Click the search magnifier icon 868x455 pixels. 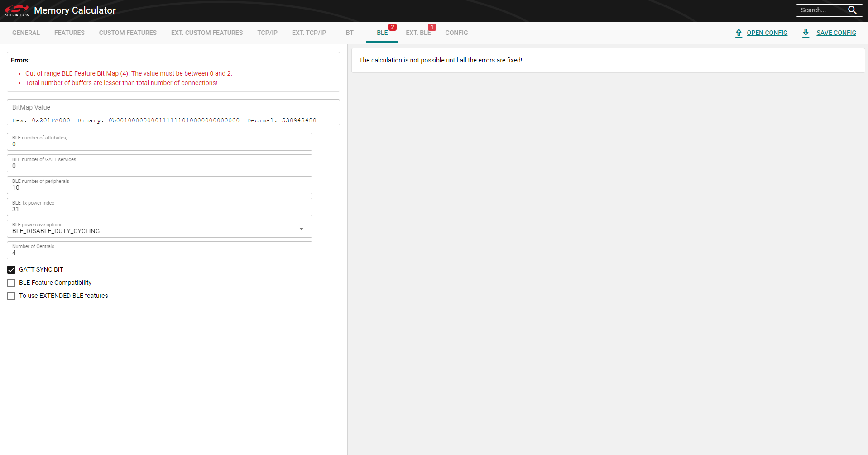(x=853, y=10)
